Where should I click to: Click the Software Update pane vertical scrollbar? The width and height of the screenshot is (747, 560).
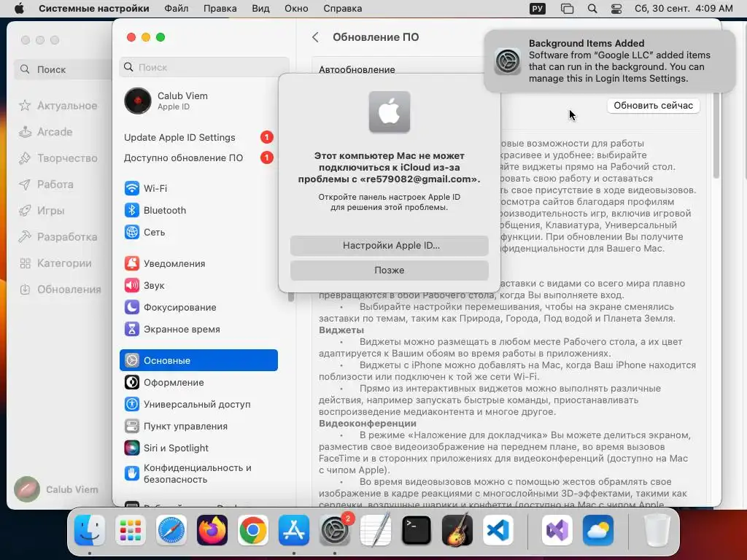(716, 136)
